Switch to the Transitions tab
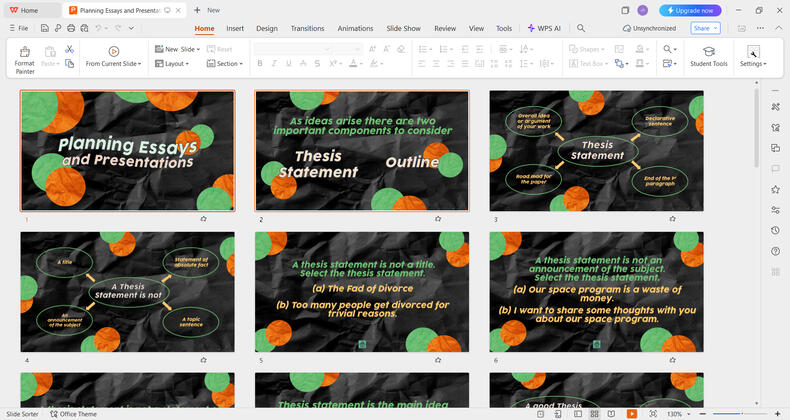The height and width of the screenshot is (420, 790). click(307, 28)
